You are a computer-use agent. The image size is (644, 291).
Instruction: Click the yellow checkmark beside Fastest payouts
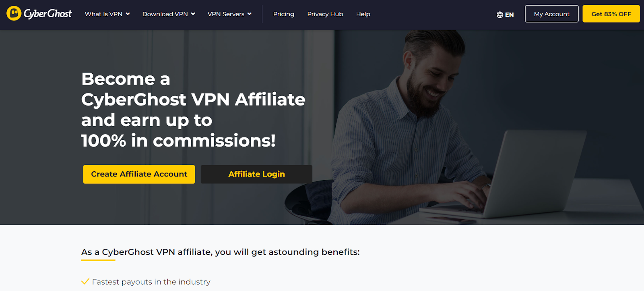point(85,281)
